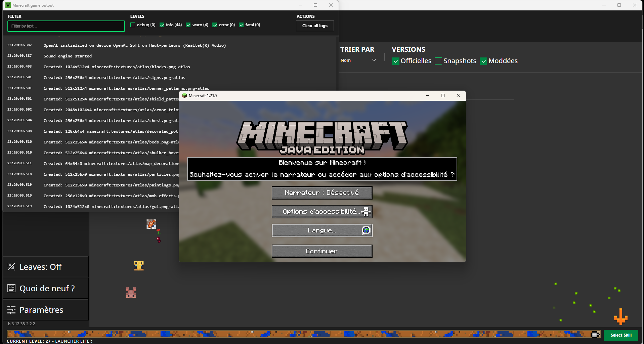This screenshot has height=344, width=644.
Task: Open the Nom sort dropdown under TRIER PAR
Action: [x=358, y=60]
